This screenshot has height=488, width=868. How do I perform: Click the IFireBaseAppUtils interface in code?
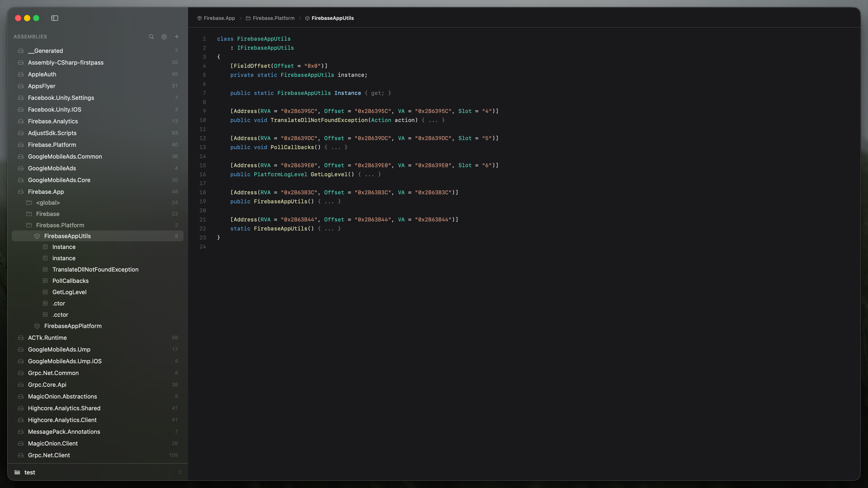pyautogui.click(x=265, y=48)
